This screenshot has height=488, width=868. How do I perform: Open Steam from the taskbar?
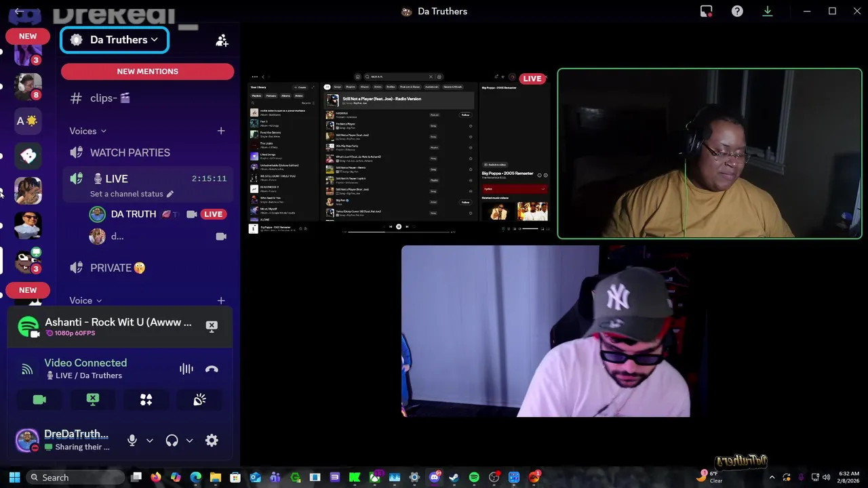click(454, 477)
